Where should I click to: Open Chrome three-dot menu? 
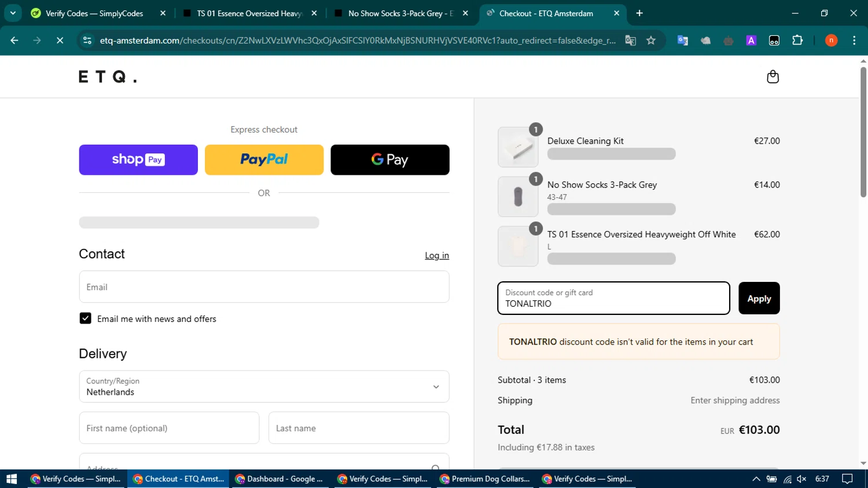(x=854, y=40)
